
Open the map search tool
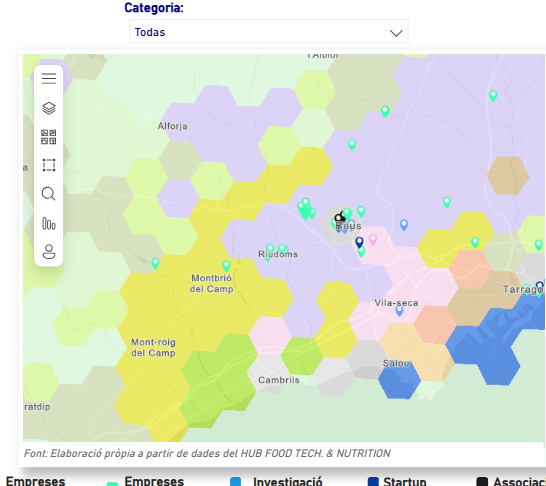tap(49, 194)
